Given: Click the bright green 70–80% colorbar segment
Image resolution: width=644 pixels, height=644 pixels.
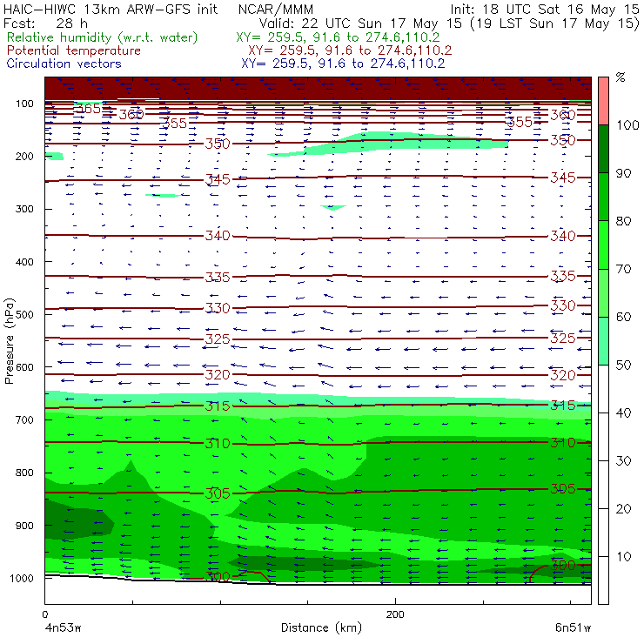Looking at the screenshot, I should pyautogui.click(x=603, y=245).
